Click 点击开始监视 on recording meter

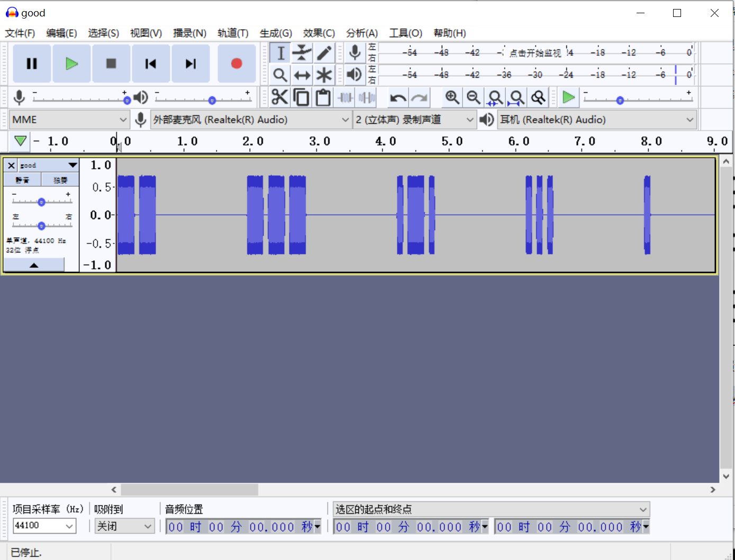[535, 53]
